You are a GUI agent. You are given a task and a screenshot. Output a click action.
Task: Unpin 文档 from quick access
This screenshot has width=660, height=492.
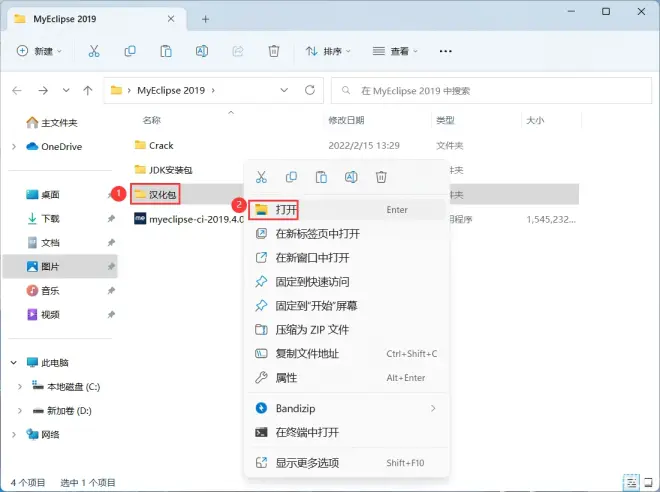[111, 242]
